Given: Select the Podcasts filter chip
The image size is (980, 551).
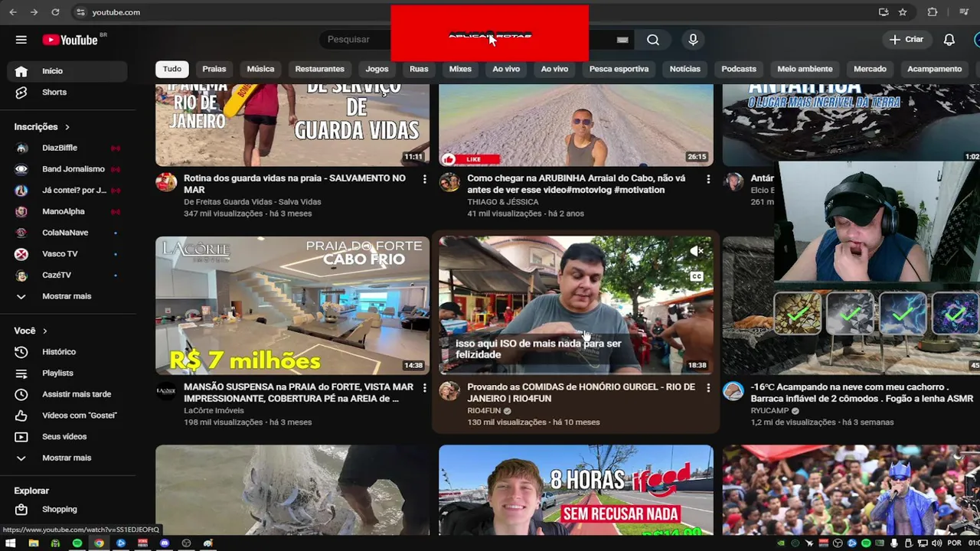Looking at the screenshot, I should click(x=739, y=69).
